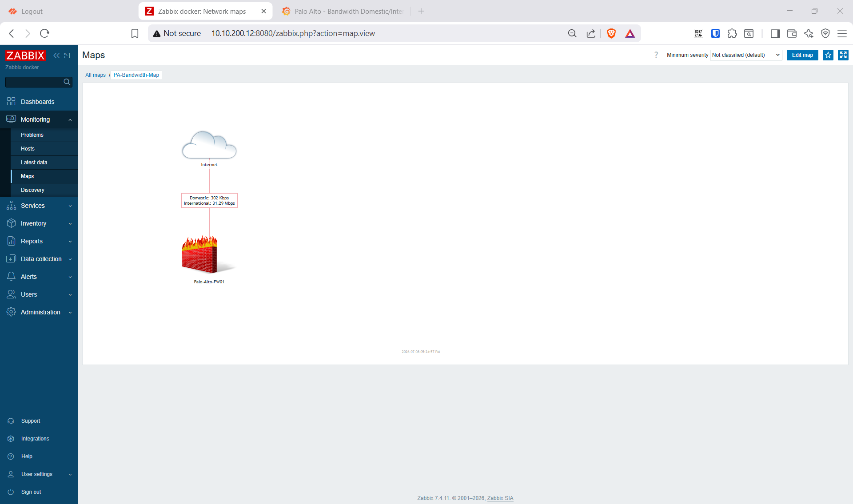Click the sidebar search magnifier icon
The height and width of the screenshot is (504, 853).
click(67, 82)
